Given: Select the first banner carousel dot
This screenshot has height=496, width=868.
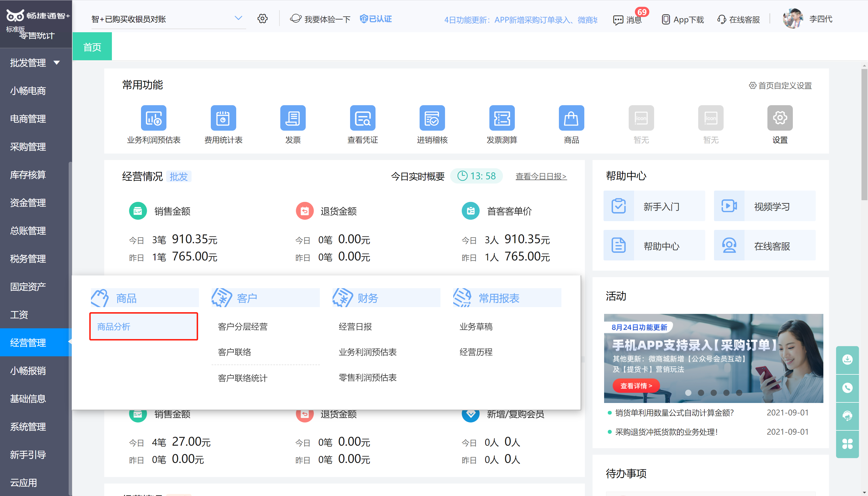Looking at the screenshot, I should 688,393.
